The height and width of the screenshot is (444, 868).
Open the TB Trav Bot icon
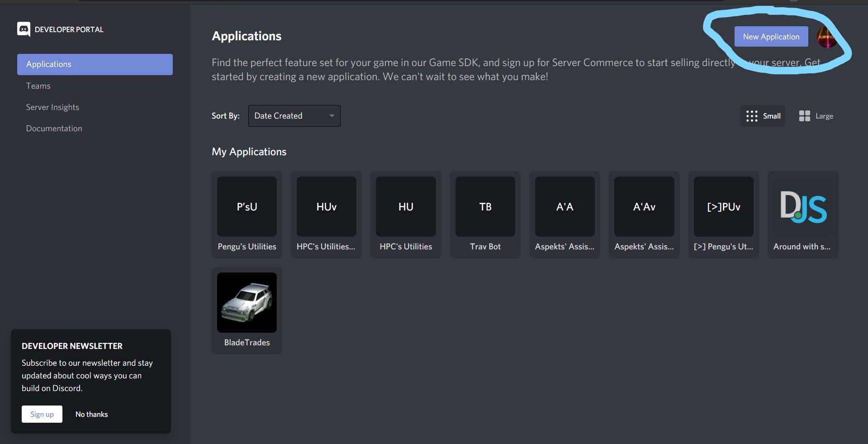pyautogui.click(x=485, y=207)
